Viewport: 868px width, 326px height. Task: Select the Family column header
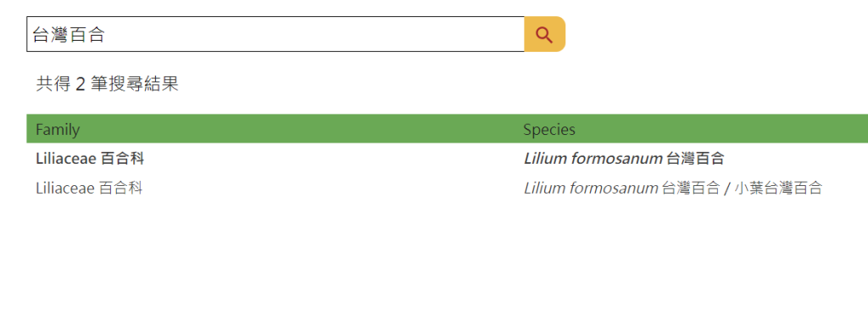(58, 129)
